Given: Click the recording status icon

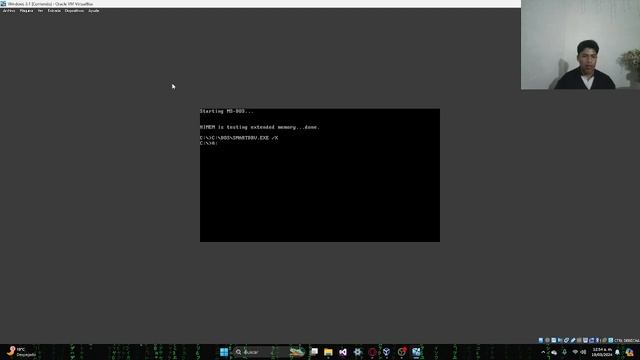Looking at the screenshot, I should click(591, 340).
